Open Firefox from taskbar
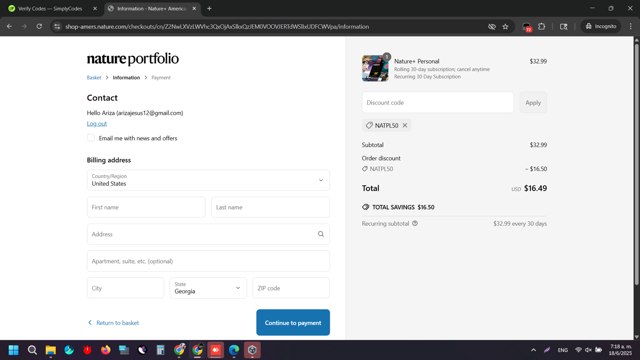The image size is (640, 360). (106, 350)
